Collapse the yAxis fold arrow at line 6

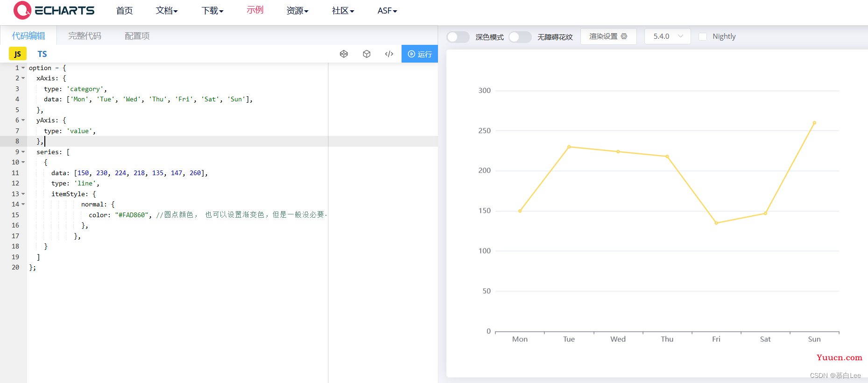point(23,120)
